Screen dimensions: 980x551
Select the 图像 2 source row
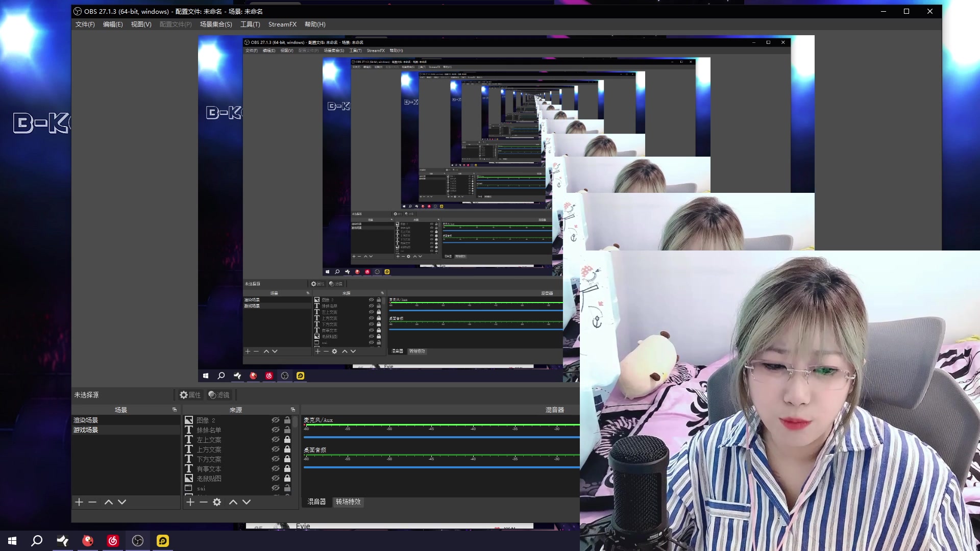click(238, 420)
